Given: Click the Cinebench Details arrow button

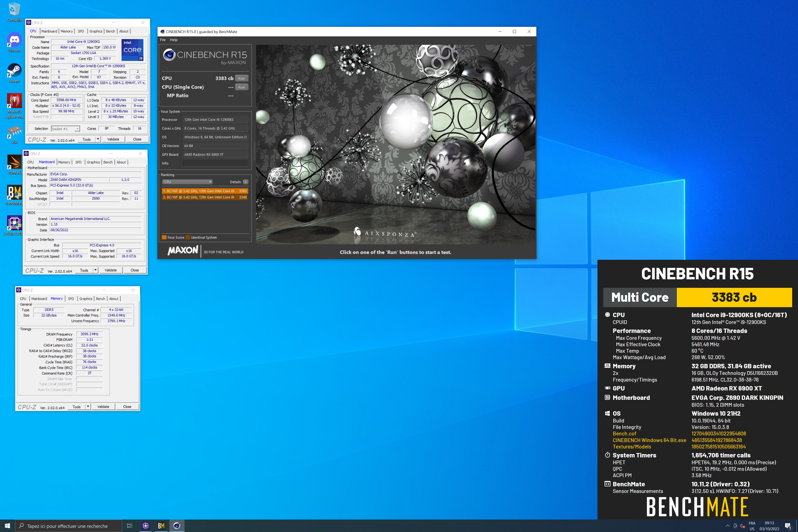Looking at the screenshot, I should tap(246, 182).
